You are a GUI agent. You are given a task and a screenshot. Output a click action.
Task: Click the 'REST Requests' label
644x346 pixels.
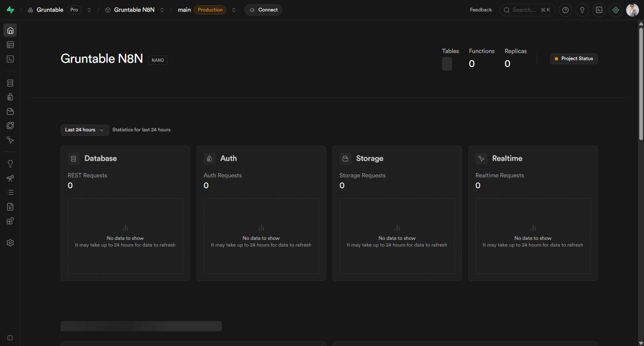tap(87, 176)
